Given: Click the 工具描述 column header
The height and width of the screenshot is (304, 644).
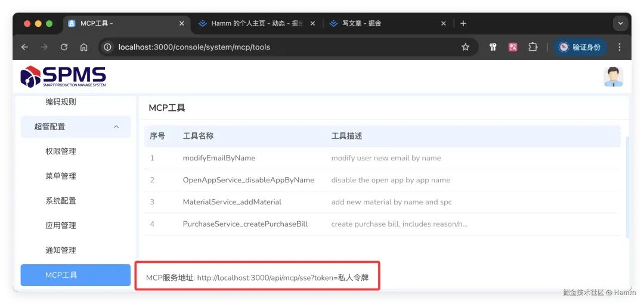Looking at the screenshot, I should click(346, 136).
